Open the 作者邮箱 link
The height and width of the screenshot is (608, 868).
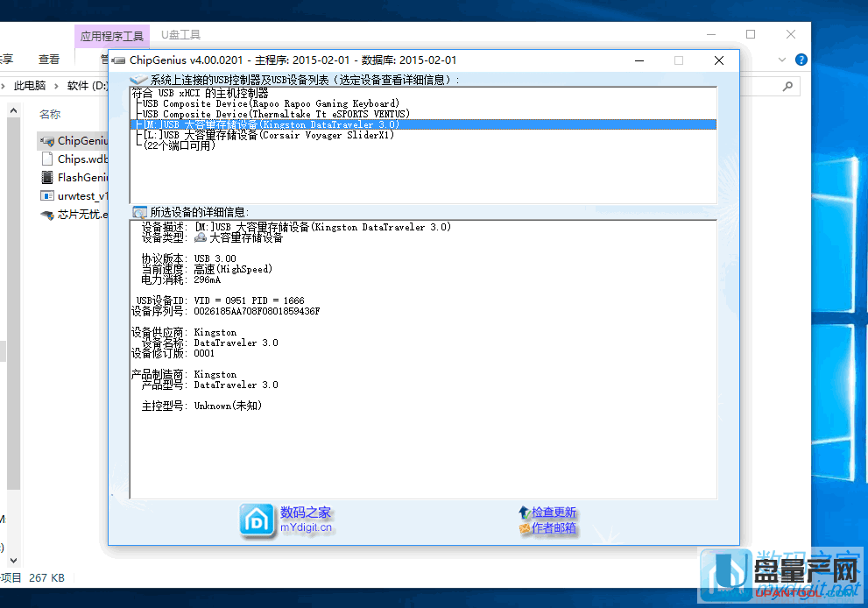554,528
